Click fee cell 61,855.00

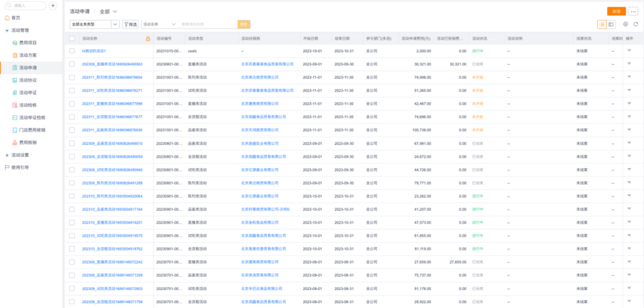(x=422, y=236)
